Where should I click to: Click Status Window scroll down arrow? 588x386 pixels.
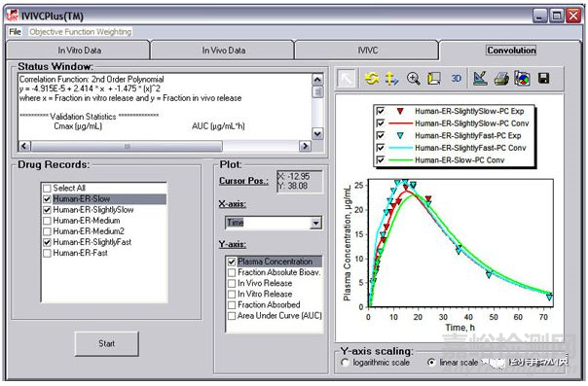tap(317, 133)
